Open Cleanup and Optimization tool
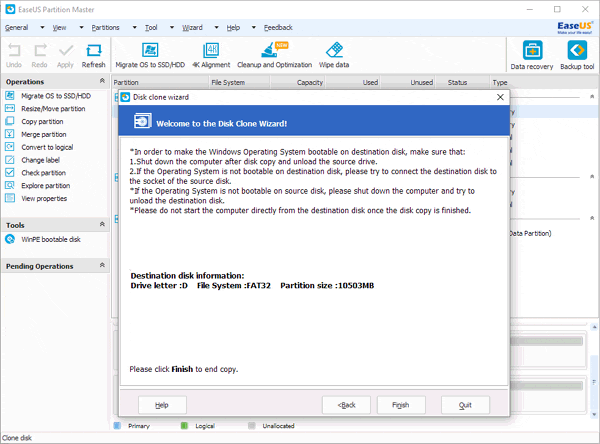Image resolution: width=600 pixels, height=444 pixels. pyautogui.click(x=274, y=56)
